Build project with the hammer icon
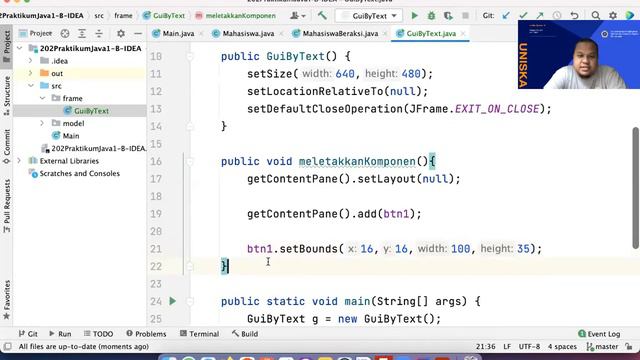 [x=322, y=16]
